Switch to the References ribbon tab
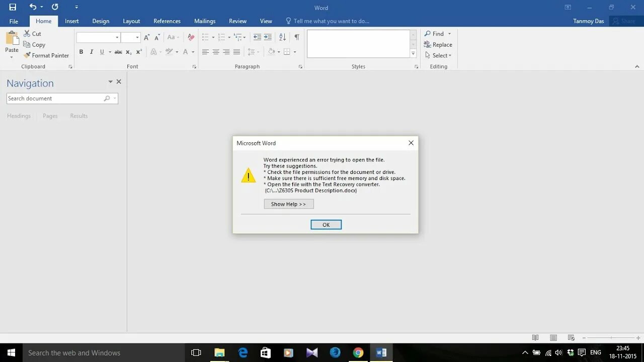The height and width of the screenshot is (362, 644). [167, 21]
